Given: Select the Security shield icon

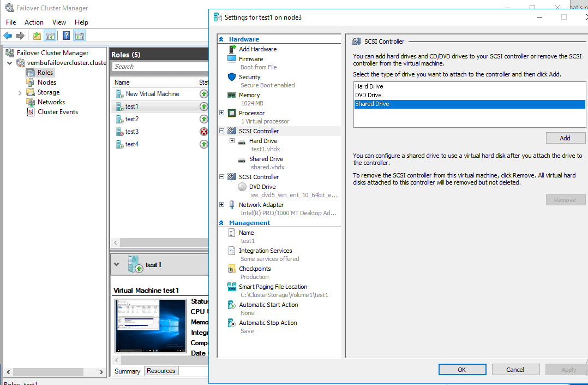Looking at the screenshot, I should [232, 77].
